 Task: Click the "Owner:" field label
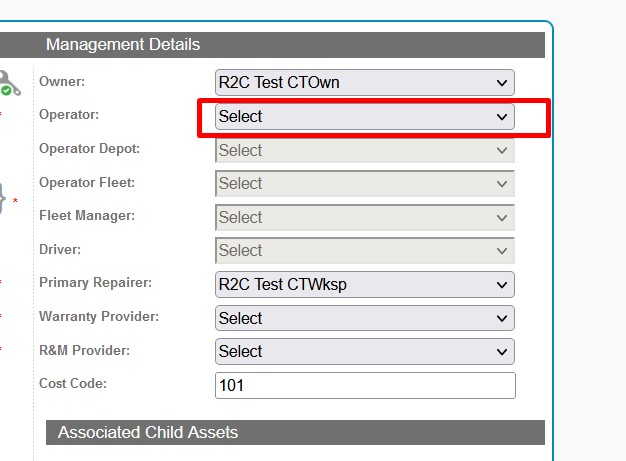(x=62, y=81)
